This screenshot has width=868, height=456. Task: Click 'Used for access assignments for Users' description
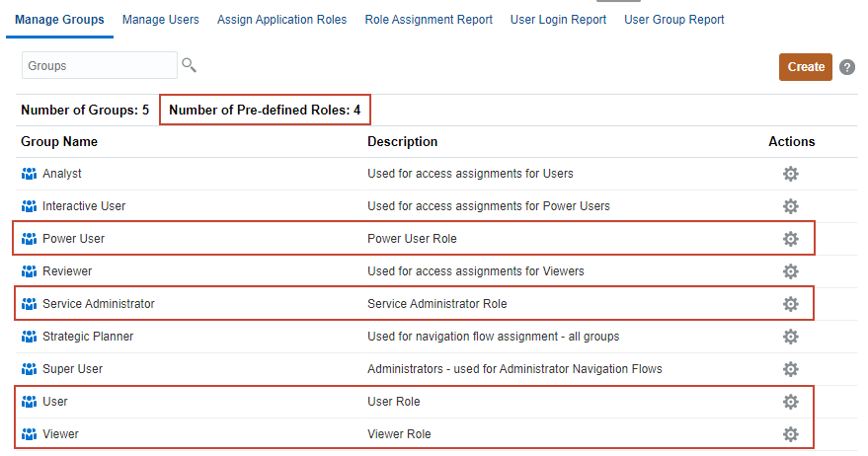click(470, 174)
